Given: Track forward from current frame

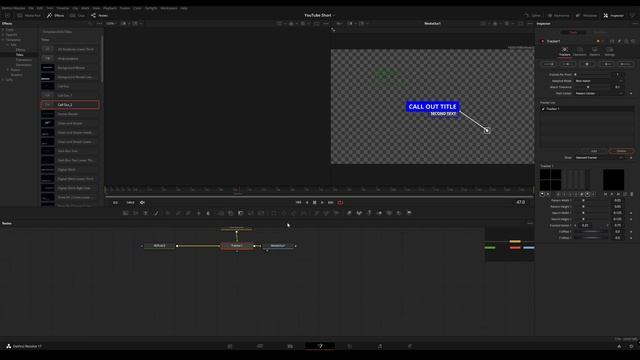Looking at the screenshot, I should point(607,64).
